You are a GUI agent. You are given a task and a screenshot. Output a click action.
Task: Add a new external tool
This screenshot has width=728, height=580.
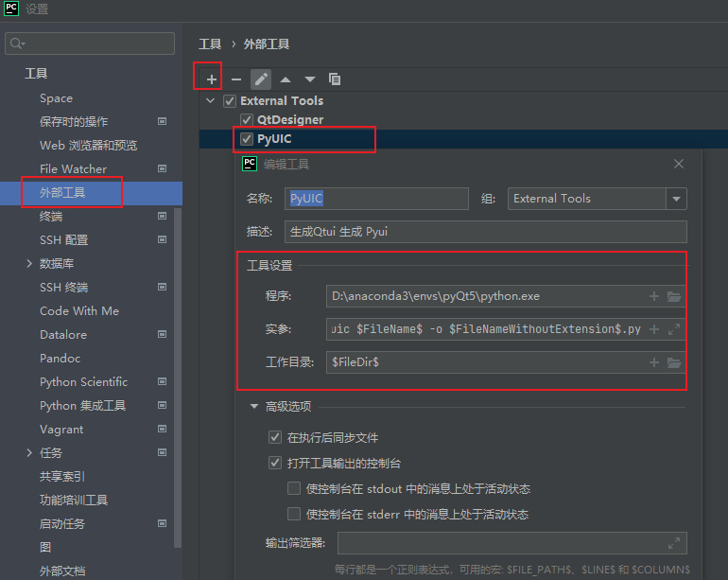point(211,79)
